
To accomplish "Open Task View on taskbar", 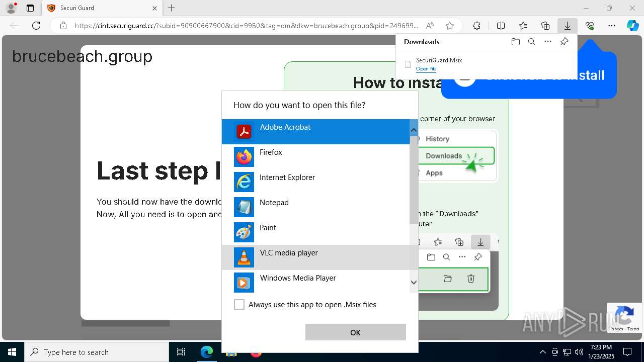I will tap(181, 352).
